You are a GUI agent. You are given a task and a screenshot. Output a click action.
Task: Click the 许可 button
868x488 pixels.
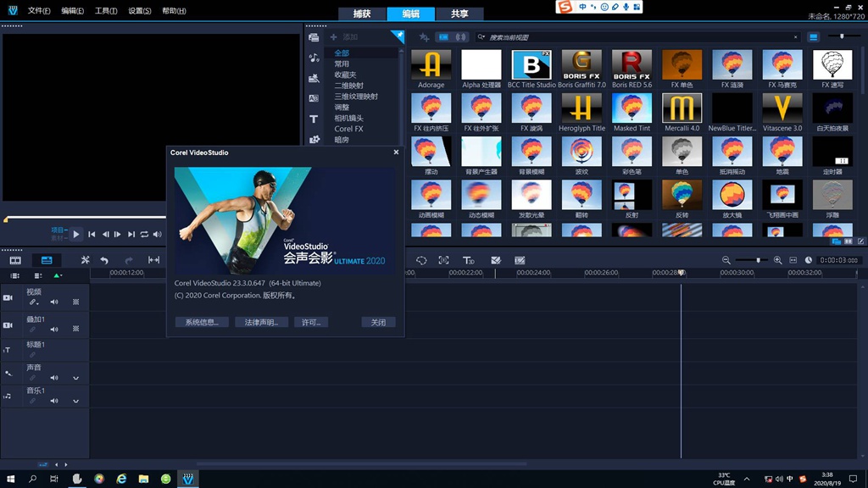click(311, 322)
